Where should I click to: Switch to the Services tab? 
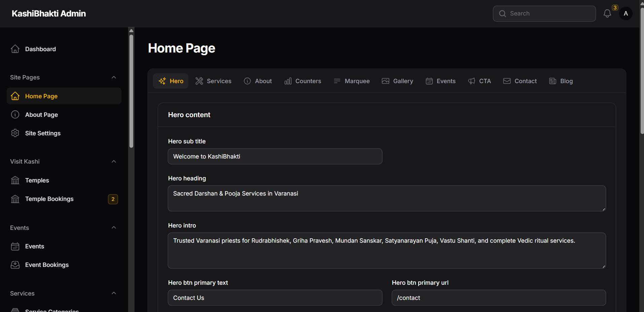click(x=214, y=81)
